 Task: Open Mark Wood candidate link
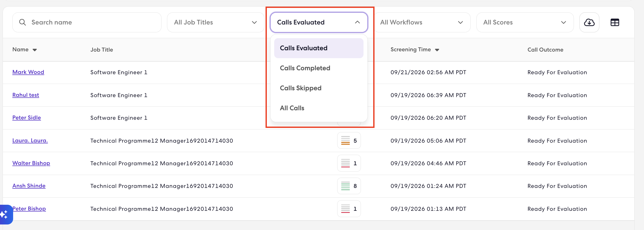(28, 72)
